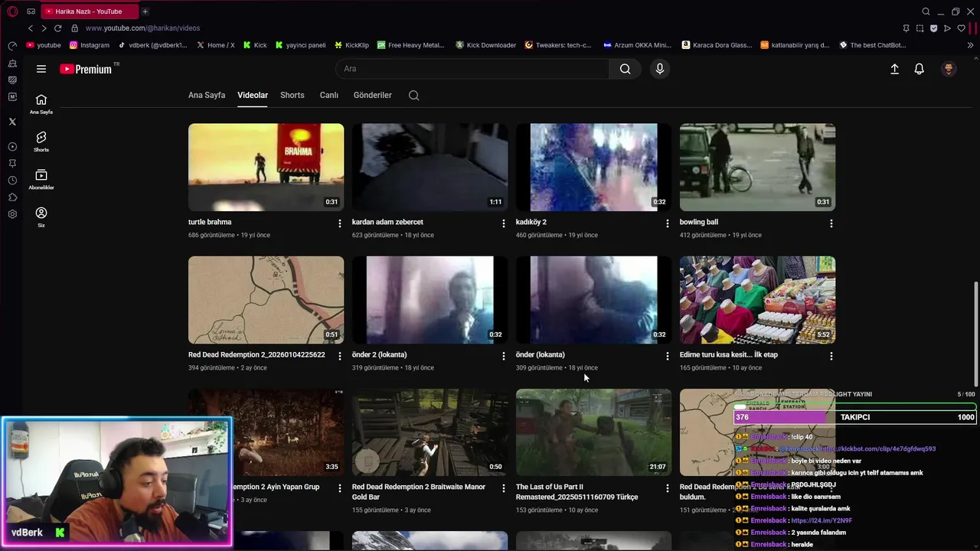
Task: Open History clock icon in Opera sidebar
Action: (x=12, y=181)
